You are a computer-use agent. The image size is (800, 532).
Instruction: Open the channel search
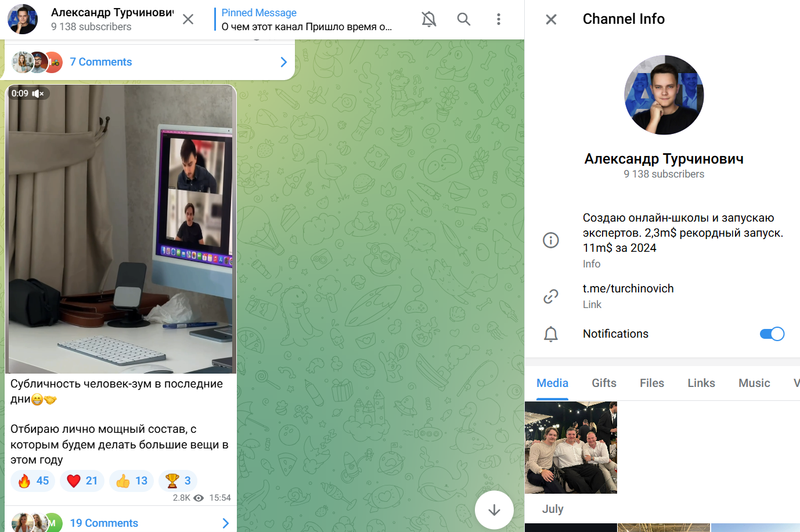pos(464,19)
